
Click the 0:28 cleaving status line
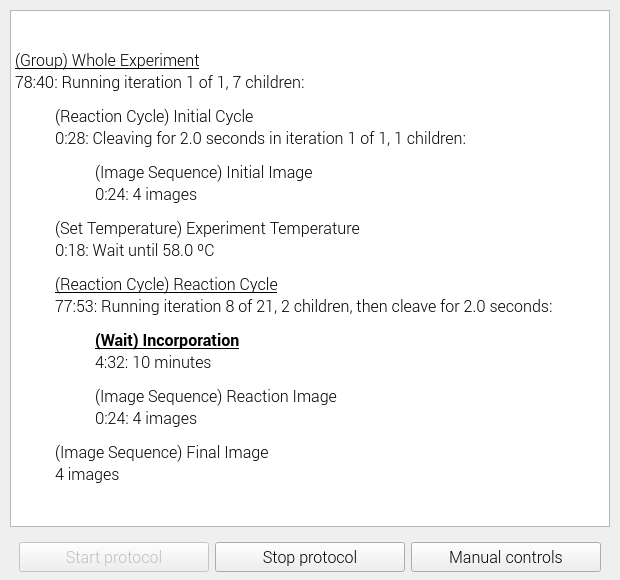point(260,138)
